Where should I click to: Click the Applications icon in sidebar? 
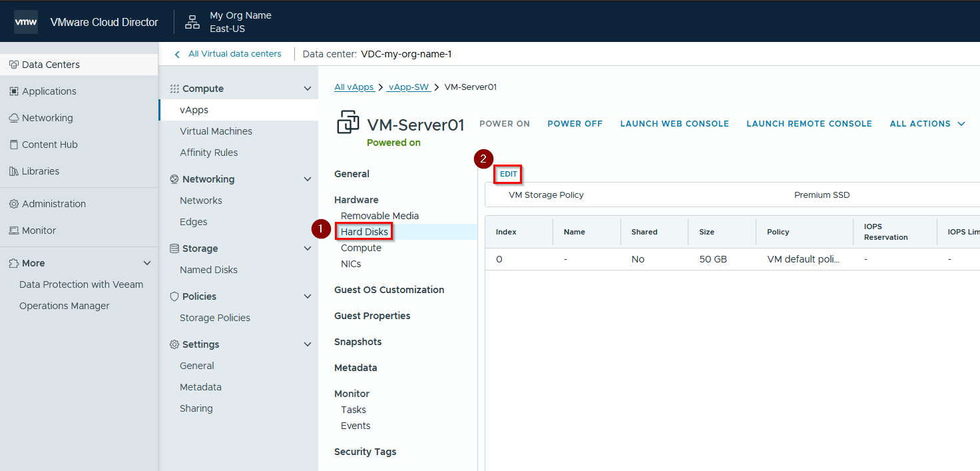[14, 91]
